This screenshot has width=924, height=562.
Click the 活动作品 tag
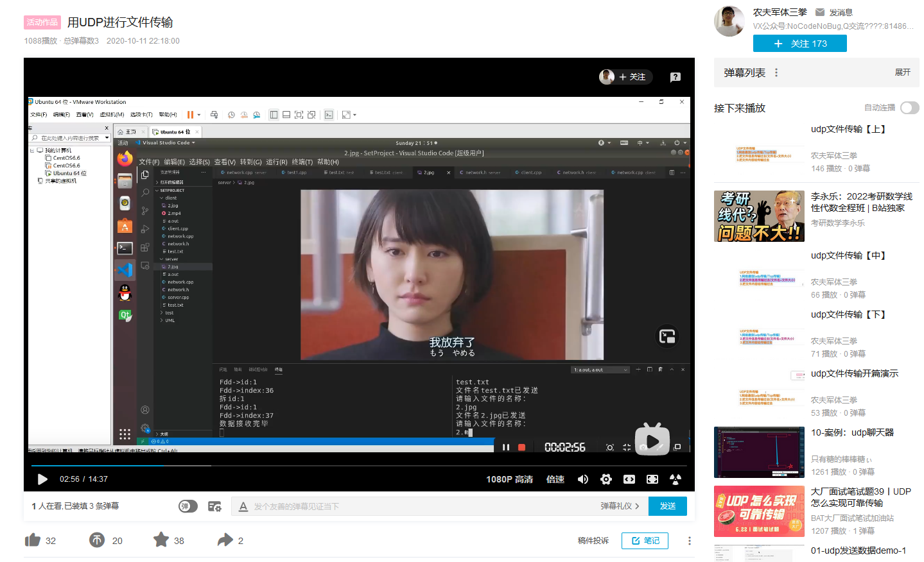[x=42, y=22]
